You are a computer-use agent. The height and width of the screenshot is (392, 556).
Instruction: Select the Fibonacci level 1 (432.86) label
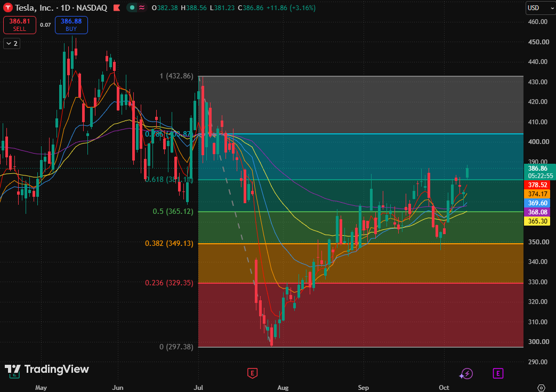[176, 76]
